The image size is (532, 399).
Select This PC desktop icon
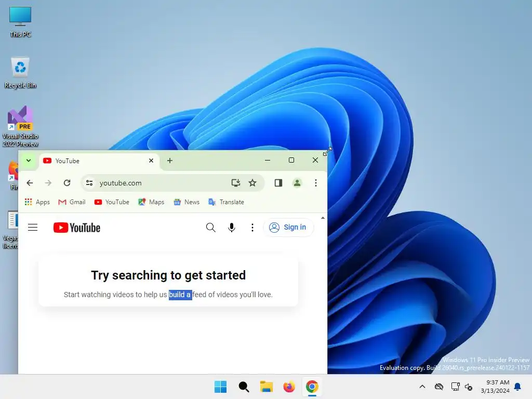point(20,21)
